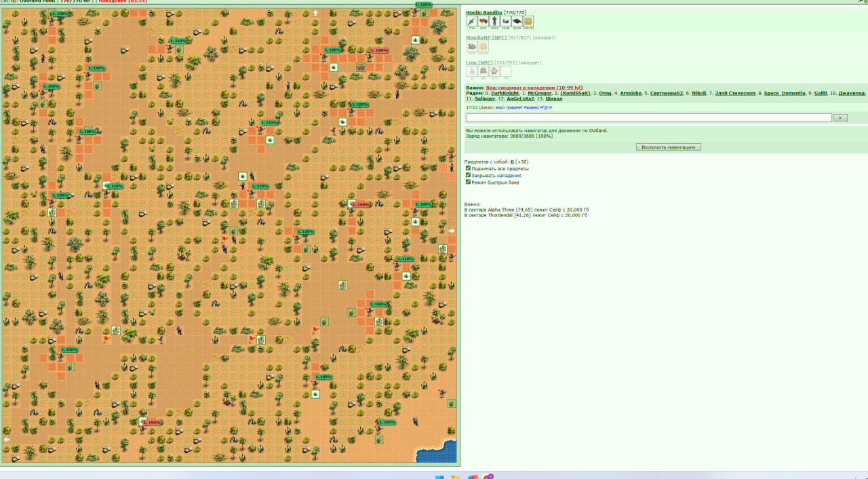Screen dimensions: 868x479
Task: Select the yellow item in Hoolio Bandito's equipment
Action: tap(528, 22)
